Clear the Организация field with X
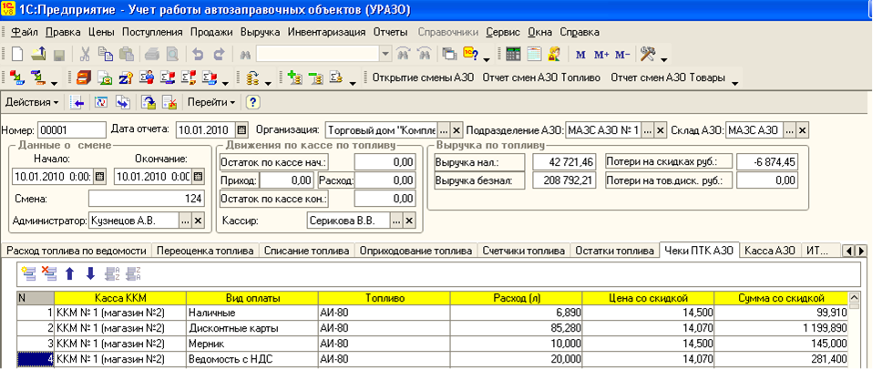The image size is (873, 369). pyautogui.click(x=456, y=130)
